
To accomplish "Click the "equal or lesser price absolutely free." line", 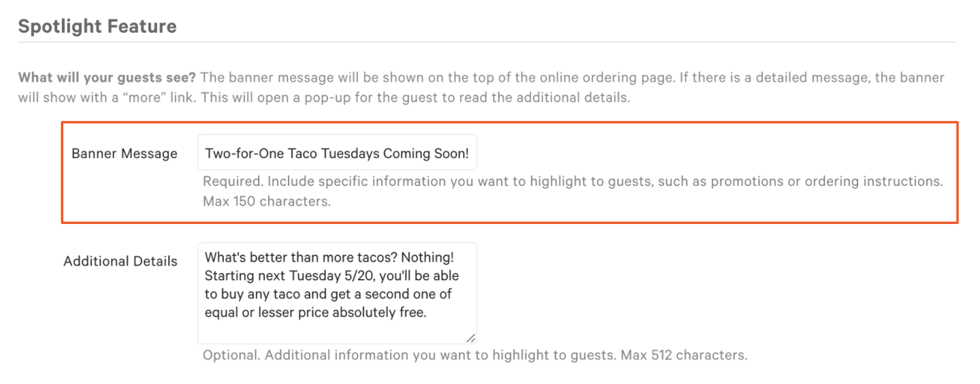I will click(315, 313).
